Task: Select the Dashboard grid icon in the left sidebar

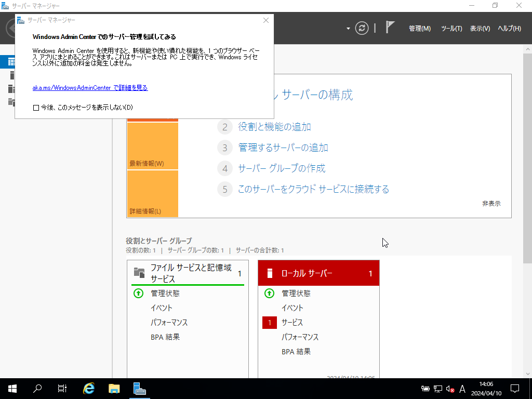Action: [x=11, y=62]
